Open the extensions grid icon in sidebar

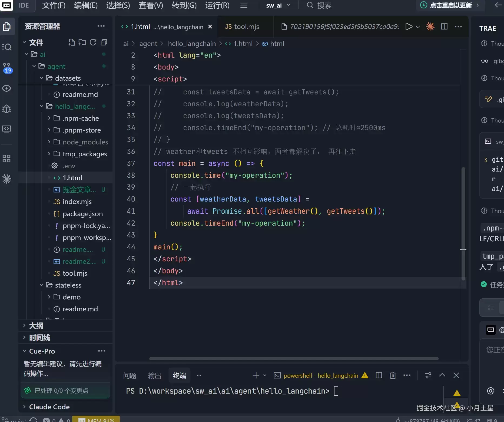[x=6, y=159]
